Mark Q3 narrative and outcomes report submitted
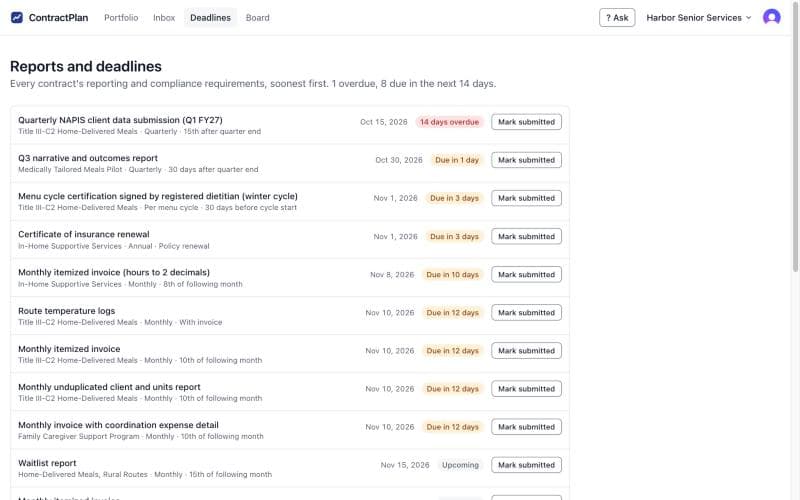 [x=526, y=160]
